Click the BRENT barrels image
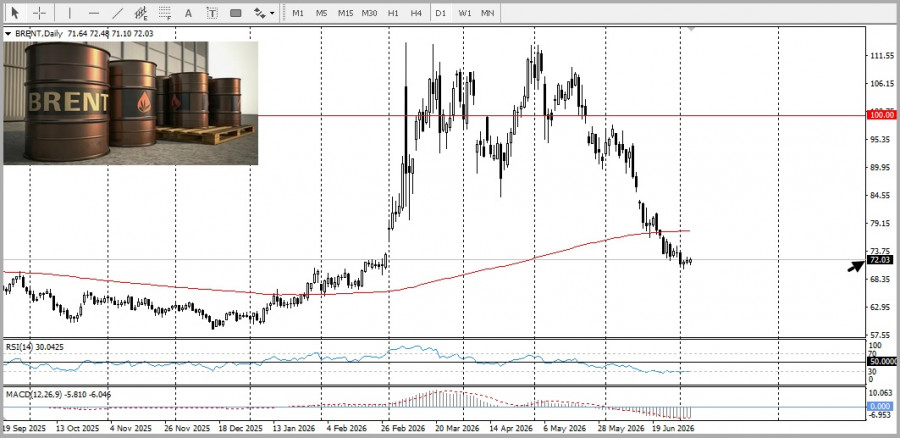900x438 pixels. pos(131,103)
